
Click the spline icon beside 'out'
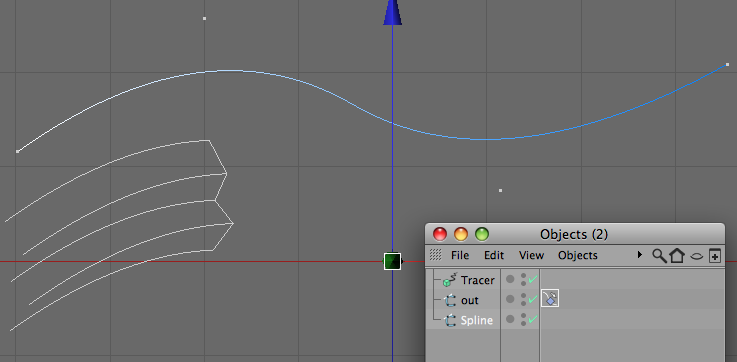(450, 300)
